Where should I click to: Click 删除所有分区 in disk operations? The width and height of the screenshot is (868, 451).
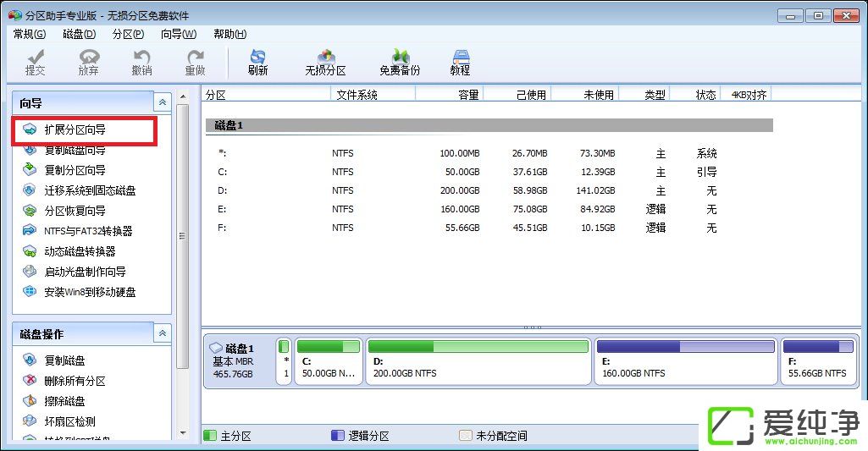coord(64,381)
